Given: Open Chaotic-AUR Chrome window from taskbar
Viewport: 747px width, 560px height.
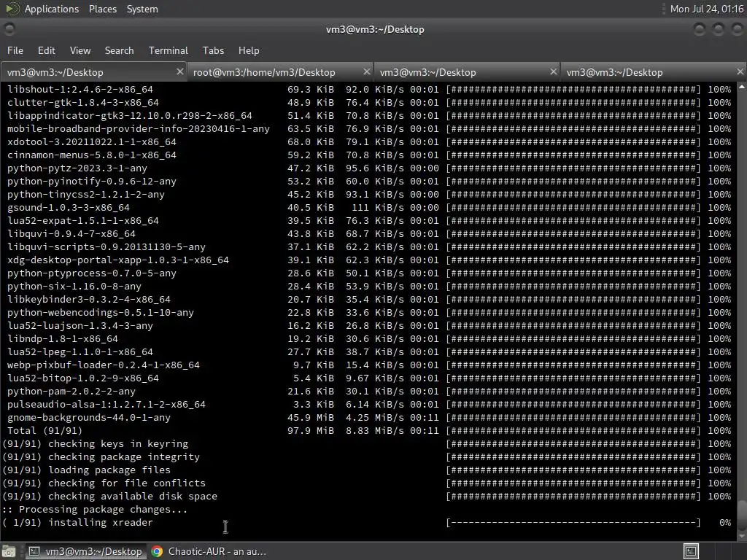Looking at the screenshot, I should 209,551.
